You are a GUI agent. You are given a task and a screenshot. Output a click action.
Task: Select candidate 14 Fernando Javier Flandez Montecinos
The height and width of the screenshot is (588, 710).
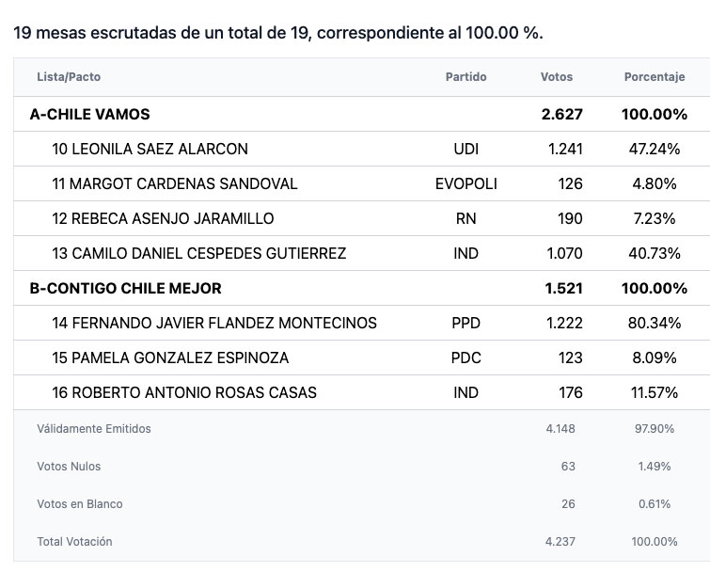[x=362, y=323]
